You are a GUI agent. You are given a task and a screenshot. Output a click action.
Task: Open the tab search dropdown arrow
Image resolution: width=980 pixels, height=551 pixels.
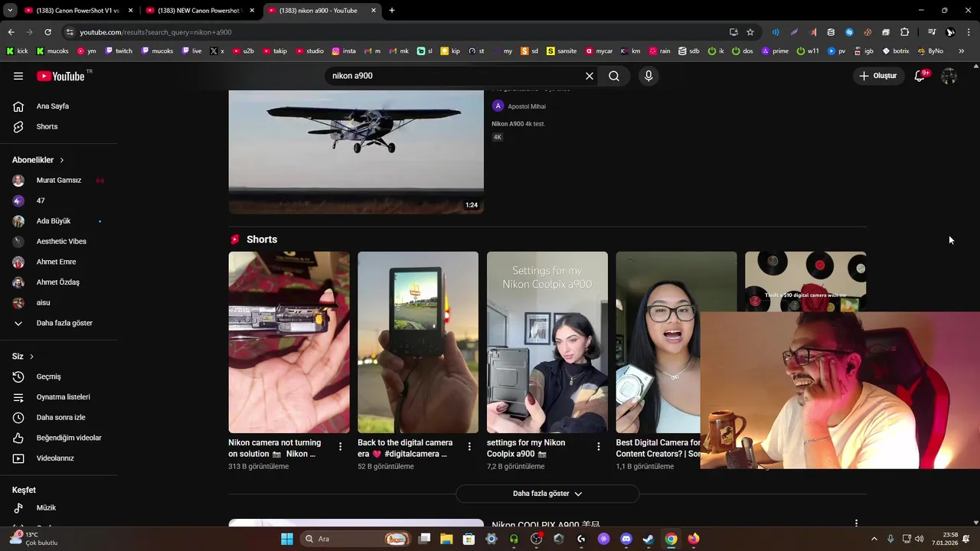(x=10, y=11)
